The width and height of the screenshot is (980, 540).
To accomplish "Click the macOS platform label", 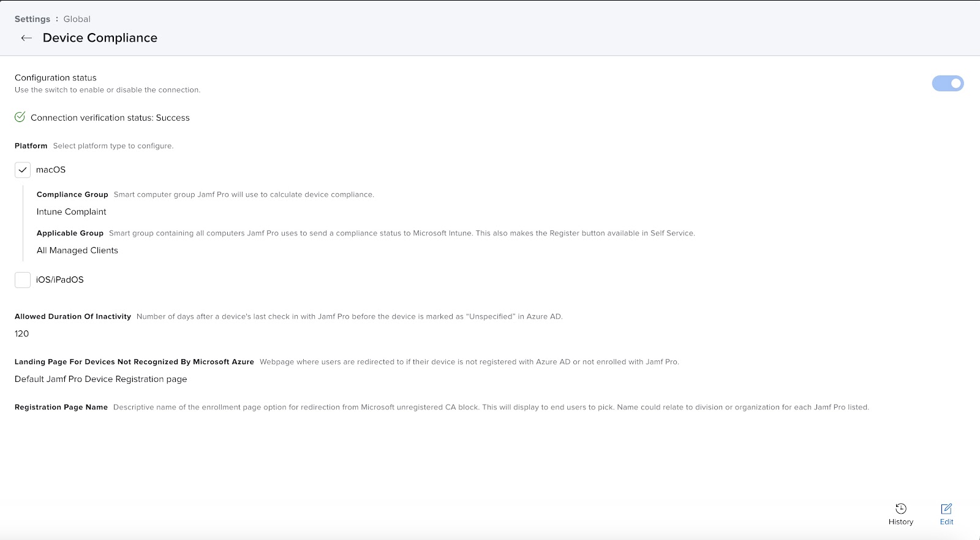I will [51, 170].
